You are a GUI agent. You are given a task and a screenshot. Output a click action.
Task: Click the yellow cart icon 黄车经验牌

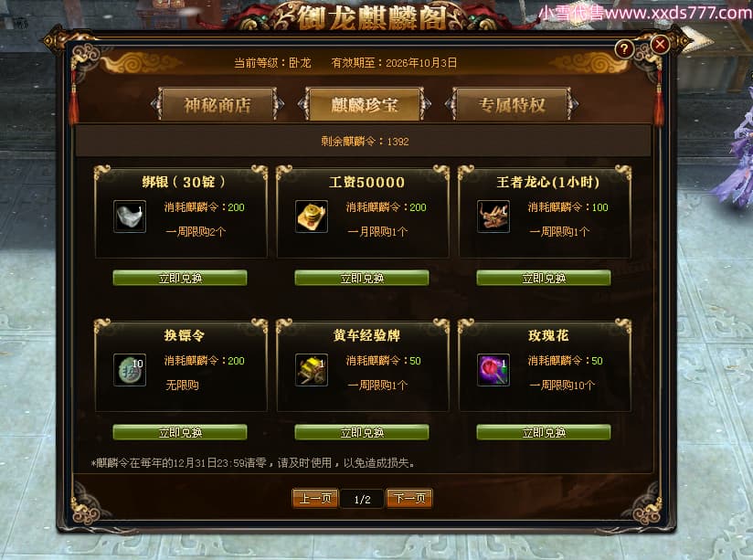(312, 370)
